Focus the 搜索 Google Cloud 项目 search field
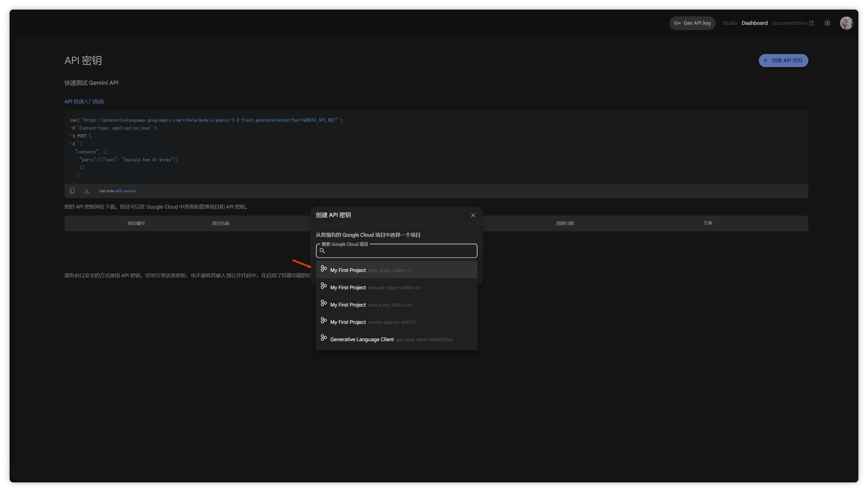The height and width of the screenshot is (492, 868). (x=399, y=251)
